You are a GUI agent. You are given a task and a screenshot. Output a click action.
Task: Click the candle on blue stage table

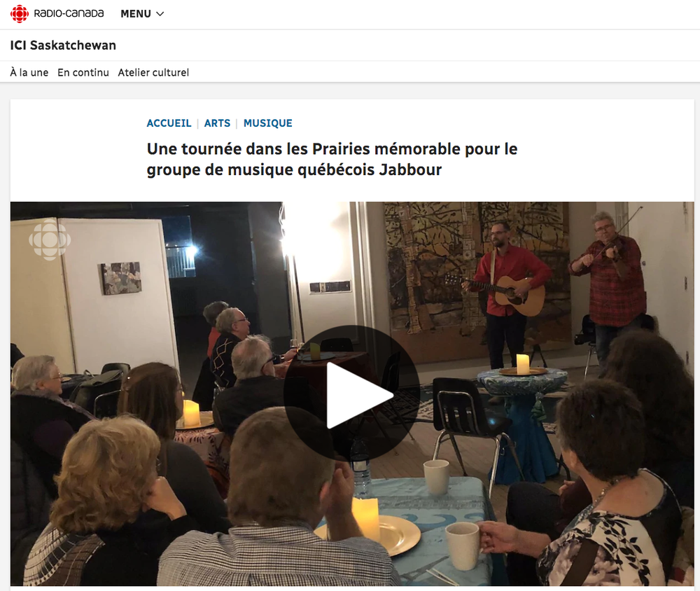[523, 363]
